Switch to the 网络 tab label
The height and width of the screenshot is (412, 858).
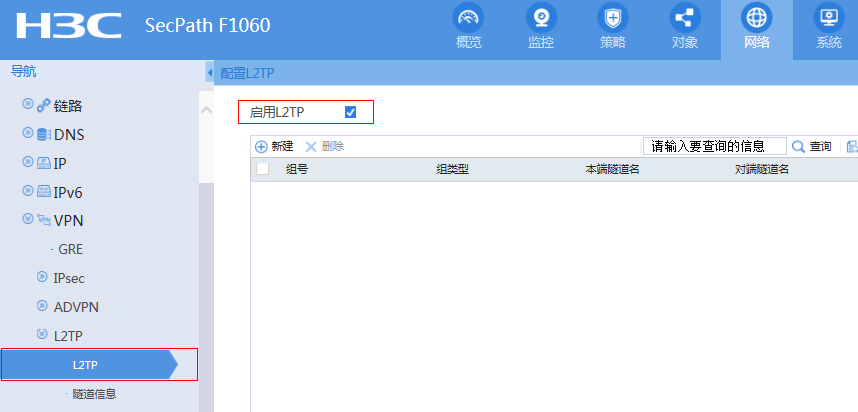[757, 43]
